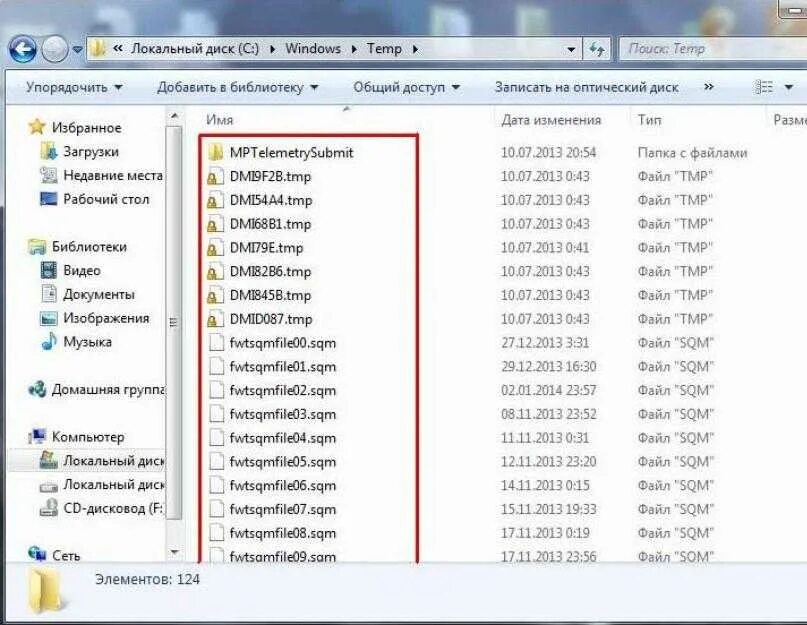Go back with the blue Back arrow
Image resolution: width=807 pixels, height=625 pixels.
click(x=23, y=49)
